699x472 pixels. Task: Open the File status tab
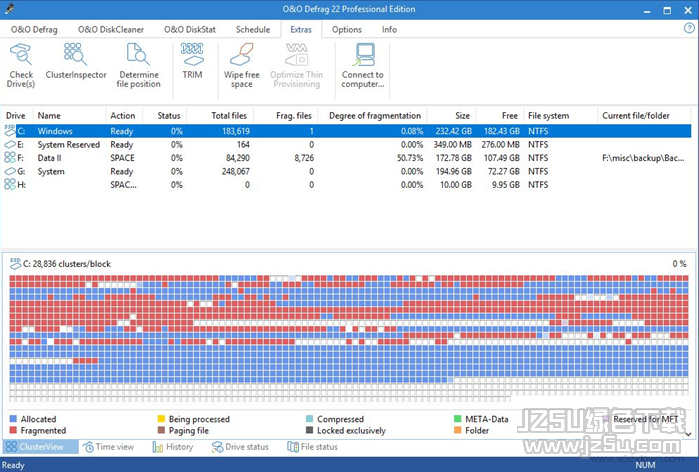coord(312,447)
